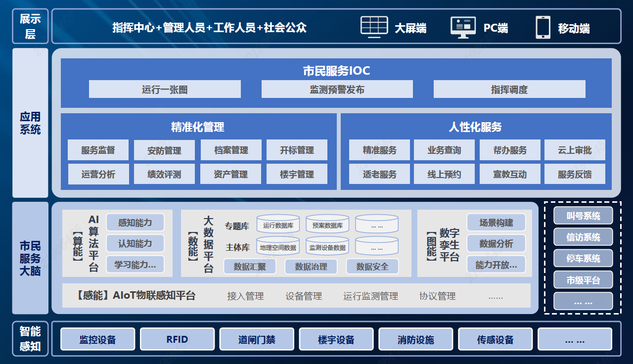Click the 地理空间数据 database cylinder
Screen dimensions: 633x364
pyautogui.click(x=278, y=247)
